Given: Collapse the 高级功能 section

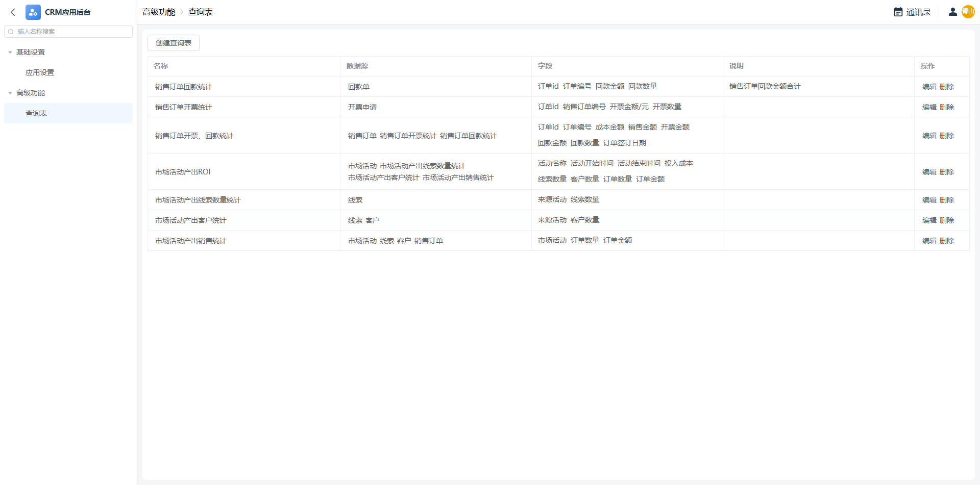Looking at the screenshot, I should point(10,93).
